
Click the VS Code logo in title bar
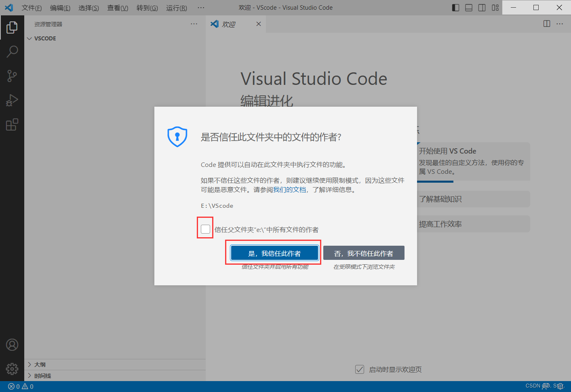click(9, 8)
